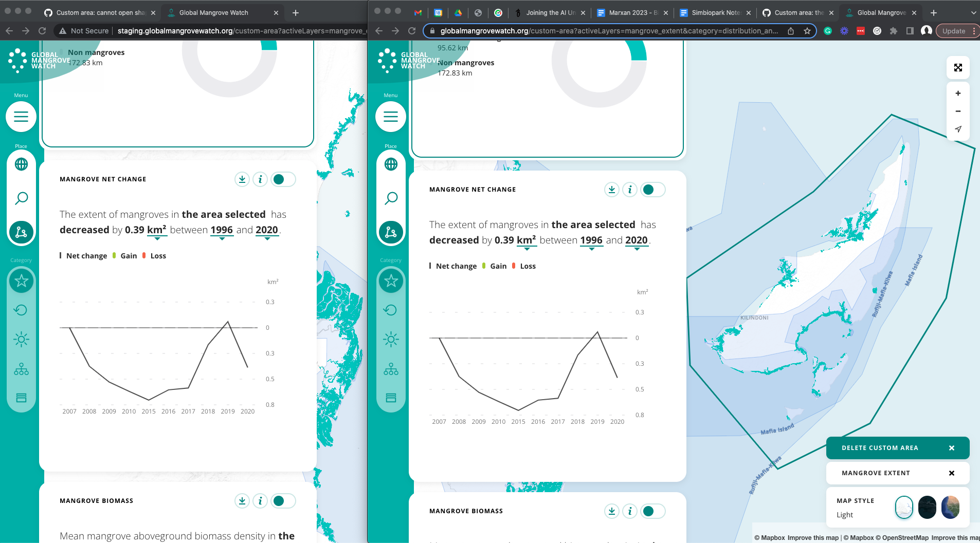The height and width of the screenshot is (543, 980).
Task: Click the geolocate arrow on the map
Action: pyautogui.click(x=957, y=129)
